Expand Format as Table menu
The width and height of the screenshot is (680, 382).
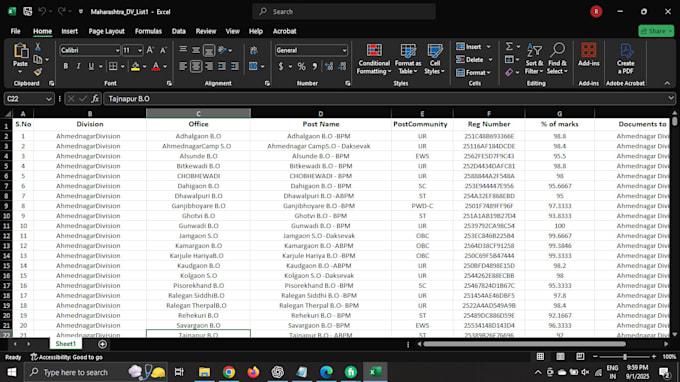click(x=408, y=59)
